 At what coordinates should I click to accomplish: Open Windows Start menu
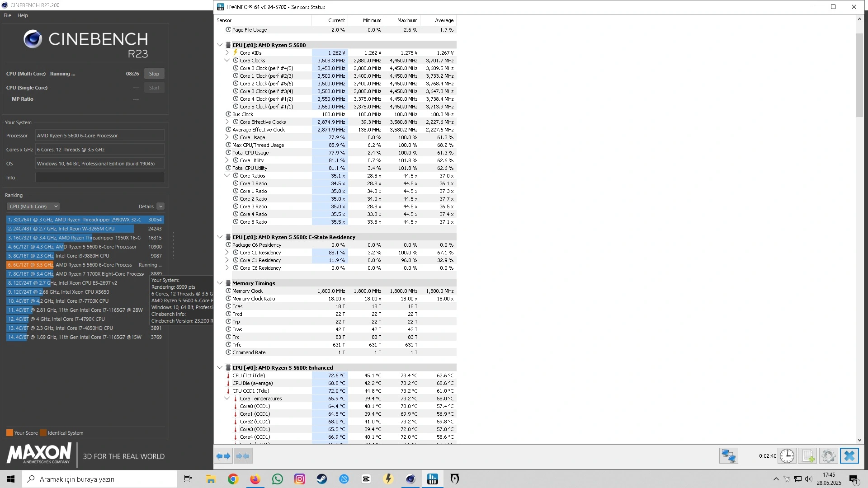coord(11,479)
